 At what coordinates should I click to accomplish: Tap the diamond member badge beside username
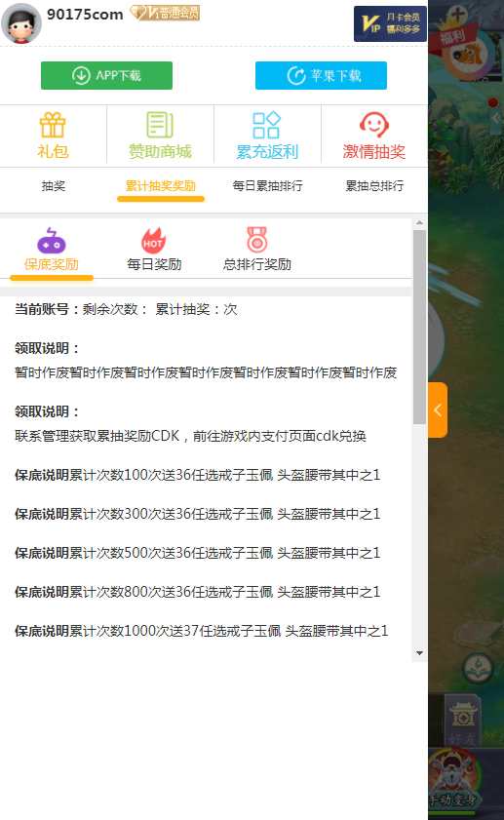point(165,13)
